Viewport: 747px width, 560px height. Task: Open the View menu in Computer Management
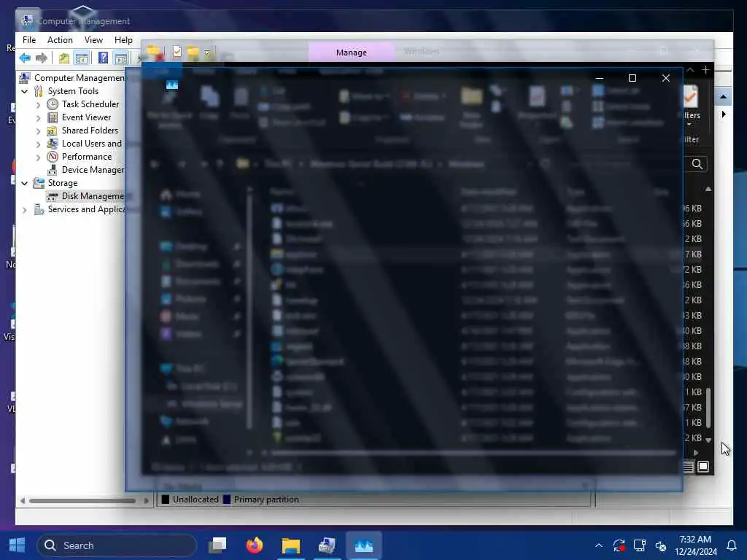tap(93, 40)
